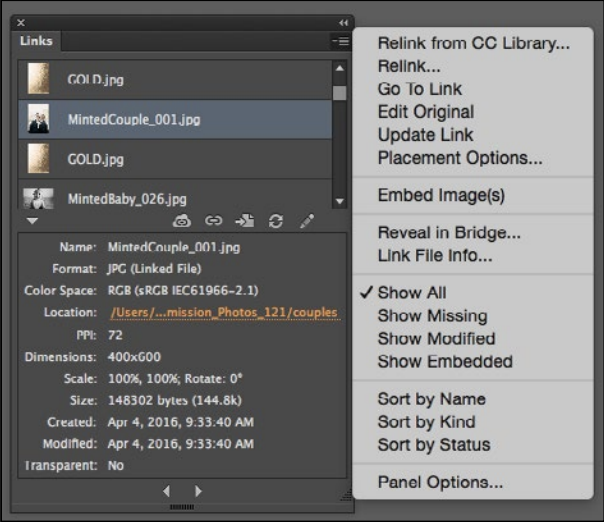The image size is (604, 522).
Task: Click the Relink chain icon
Action: point(213,220)
